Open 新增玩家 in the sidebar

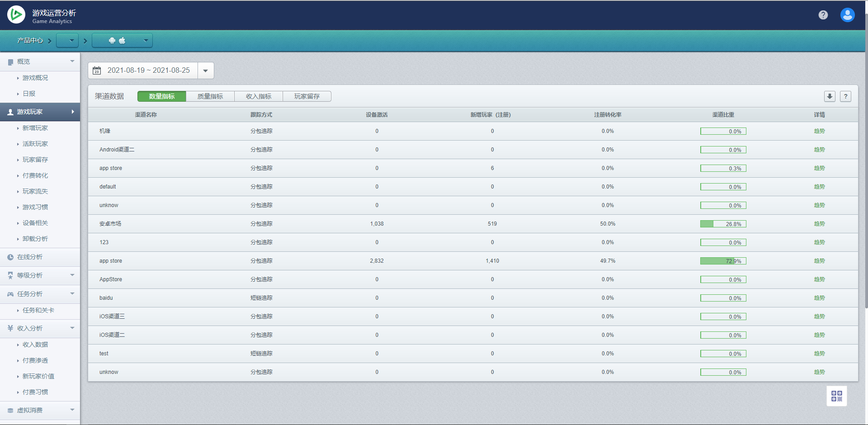coord(35,128)
